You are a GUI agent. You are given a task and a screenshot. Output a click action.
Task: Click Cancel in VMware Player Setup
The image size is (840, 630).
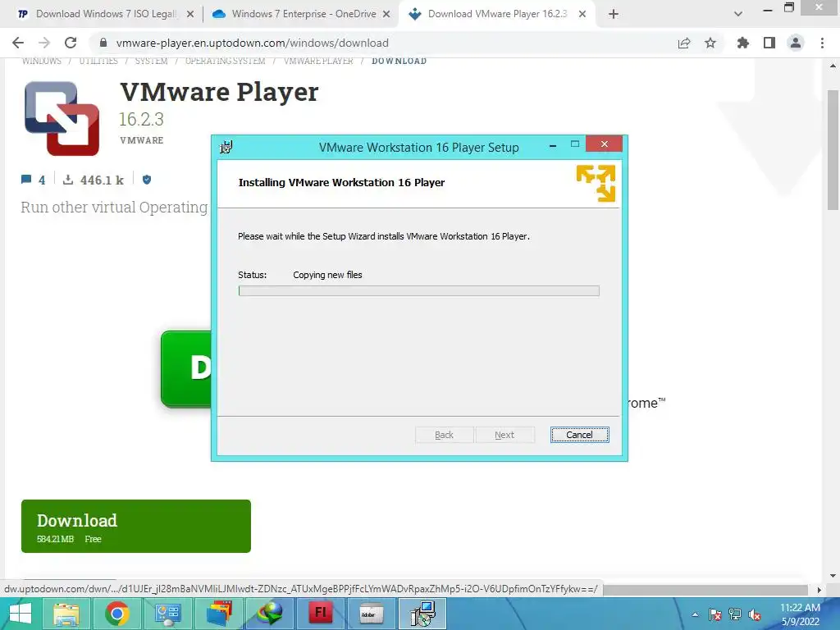pyautogui.click(x=580, y=435)
